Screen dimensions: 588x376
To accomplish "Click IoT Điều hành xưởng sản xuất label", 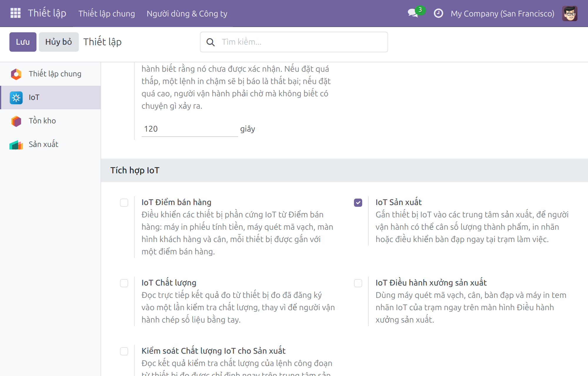I will [x=431, y=283].
